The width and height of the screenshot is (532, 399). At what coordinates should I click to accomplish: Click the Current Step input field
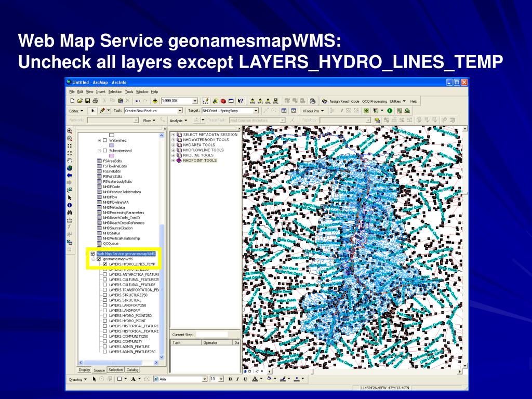coord(212,335)
